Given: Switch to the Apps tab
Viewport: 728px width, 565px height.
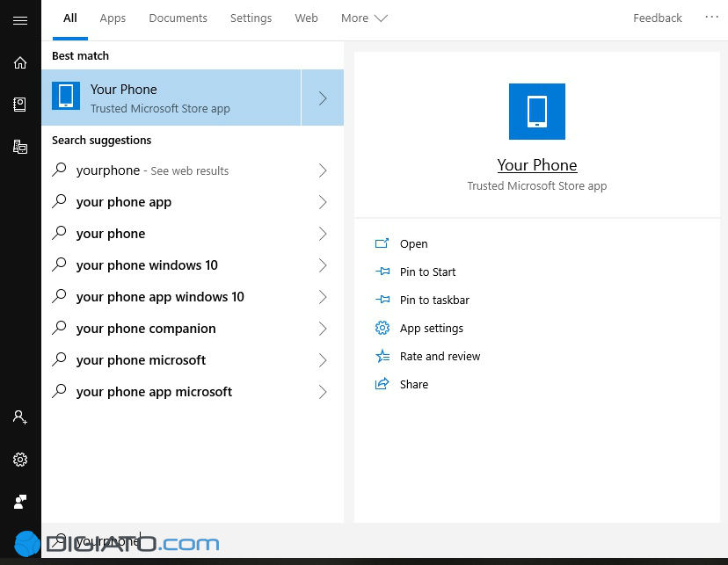Looking at the screenshot, I should (x=113, y=18).
